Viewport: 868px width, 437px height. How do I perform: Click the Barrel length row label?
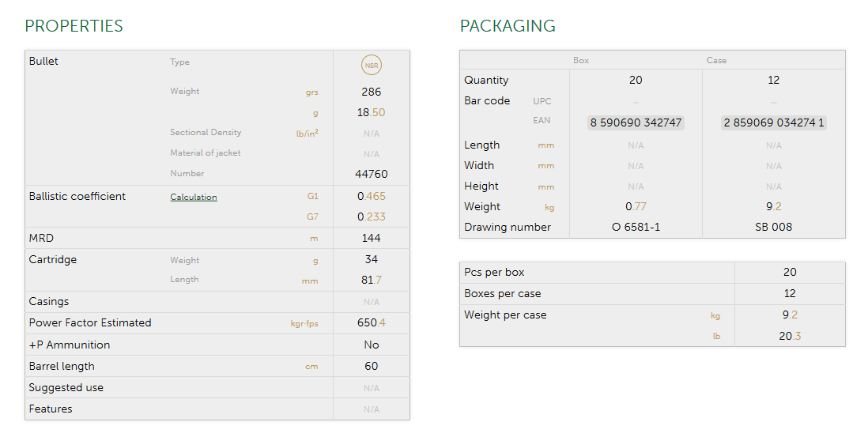62,366
